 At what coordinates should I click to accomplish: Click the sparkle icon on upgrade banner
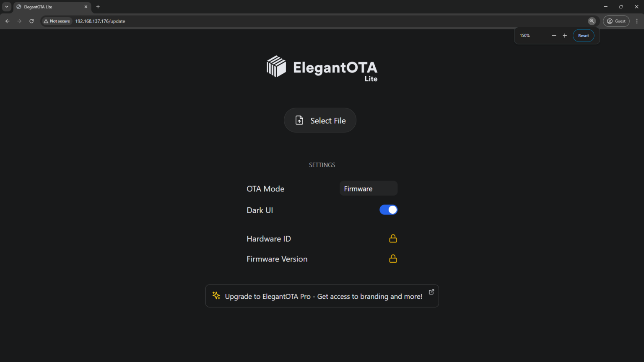pos(216,296)
